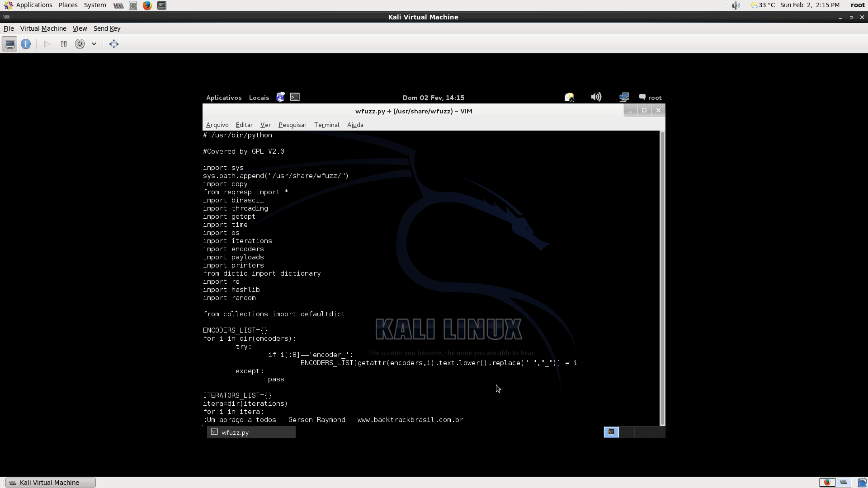This screenshot has width=868, height=488.
Task: Switch to the third workspace in the pager
Action: [642, 432]
